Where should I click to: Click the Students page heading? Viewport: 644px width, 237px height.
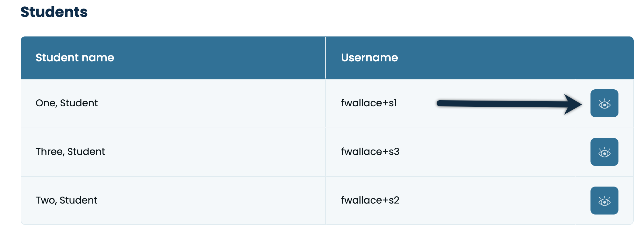tap(54, 12)
